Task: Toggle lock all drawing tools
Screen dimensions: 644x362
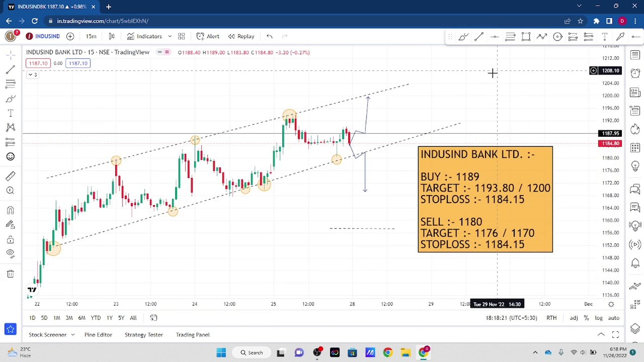Action: 10,239
